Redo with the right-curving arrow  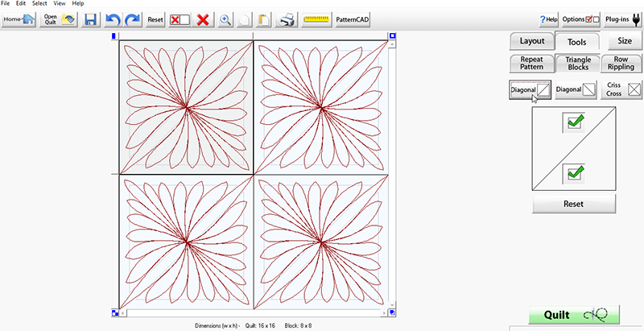pos(133,19)
